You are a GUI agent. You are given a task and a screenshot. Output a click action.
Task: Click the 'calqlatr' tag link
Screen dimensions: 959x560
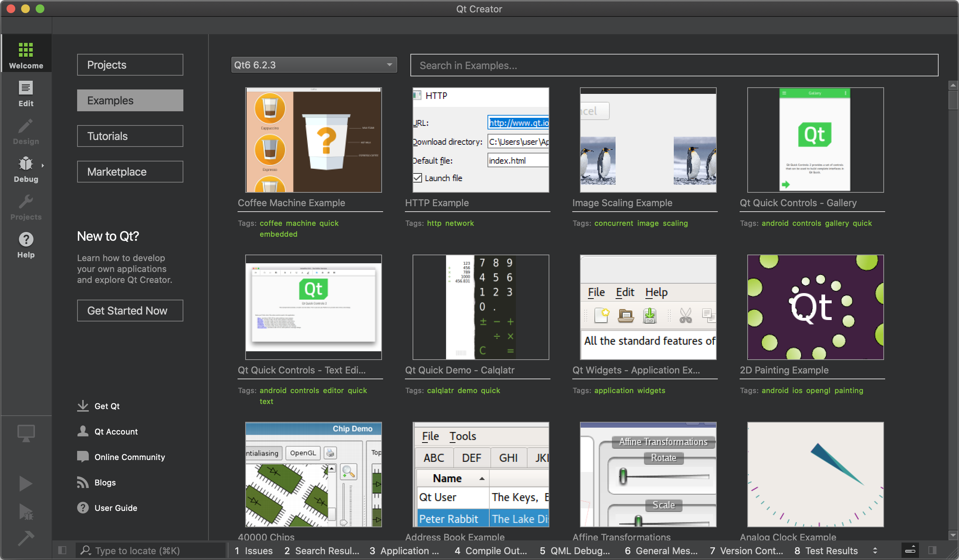[x=440, y=391]
